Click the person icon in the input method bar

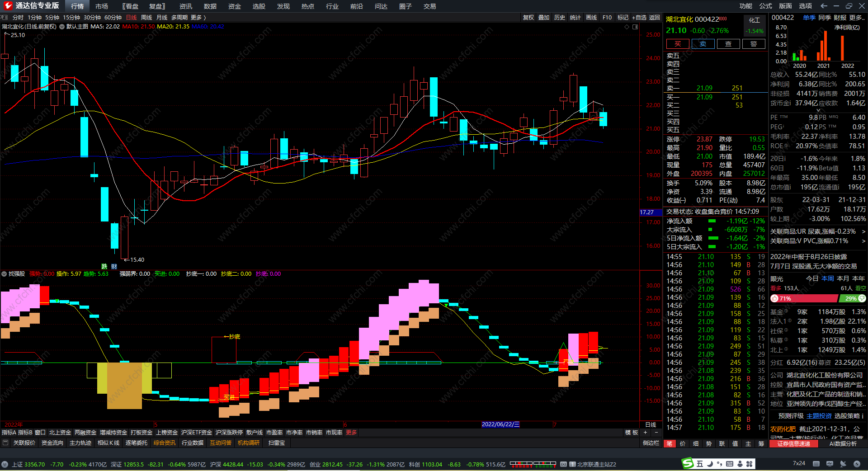pos(740,464)
